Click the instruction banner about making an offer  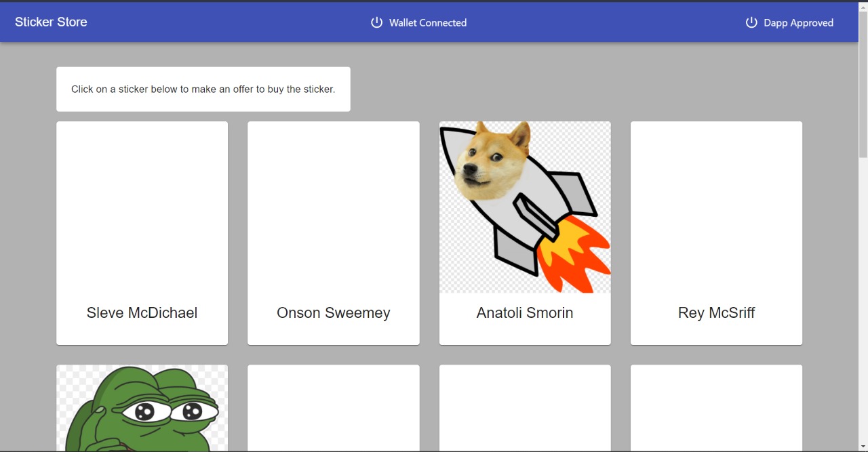203,89
